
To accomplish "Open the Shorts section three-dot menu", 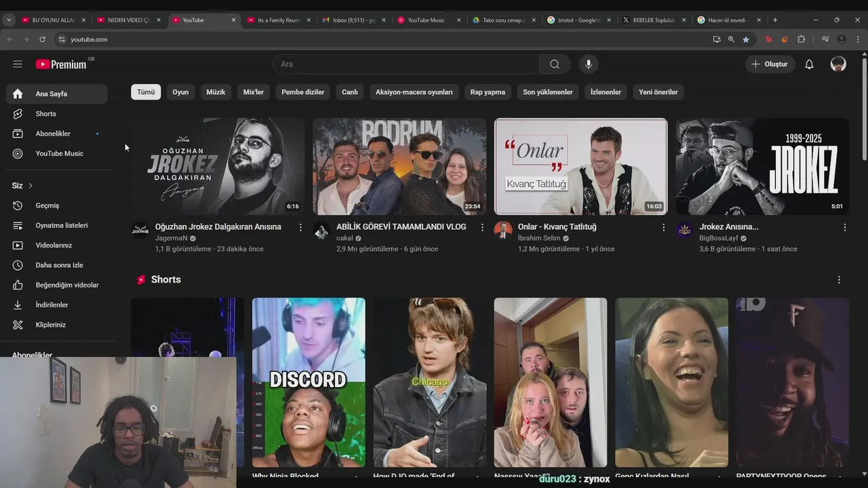I will (x=839, y=280).
